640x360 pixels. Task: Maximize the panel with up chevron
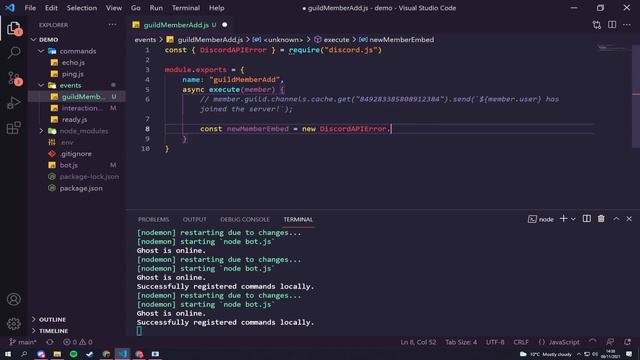pos(616,219)
